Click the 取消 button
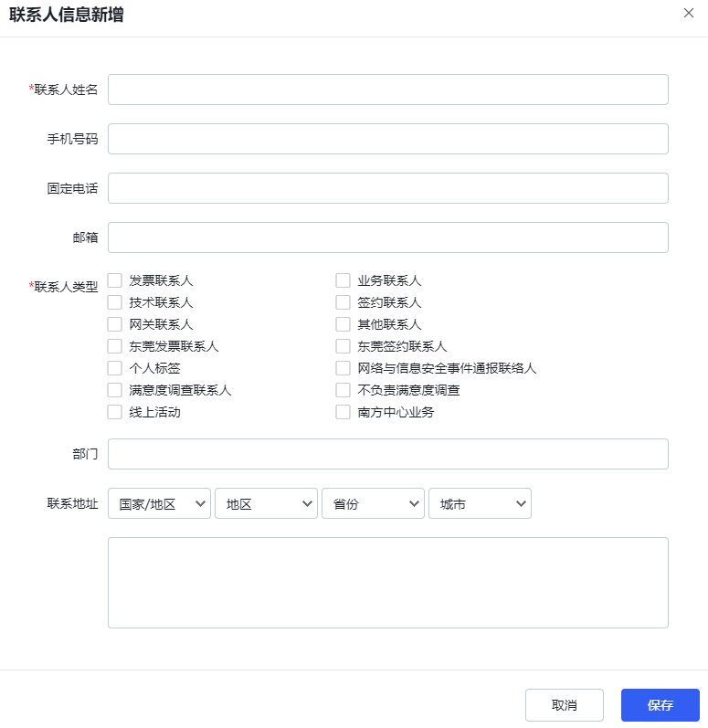 click(564, 705)
